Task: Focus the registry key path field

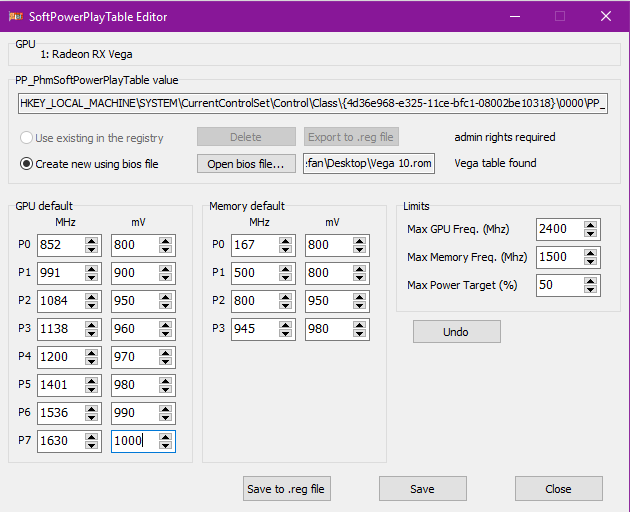Action: (313, 104)
